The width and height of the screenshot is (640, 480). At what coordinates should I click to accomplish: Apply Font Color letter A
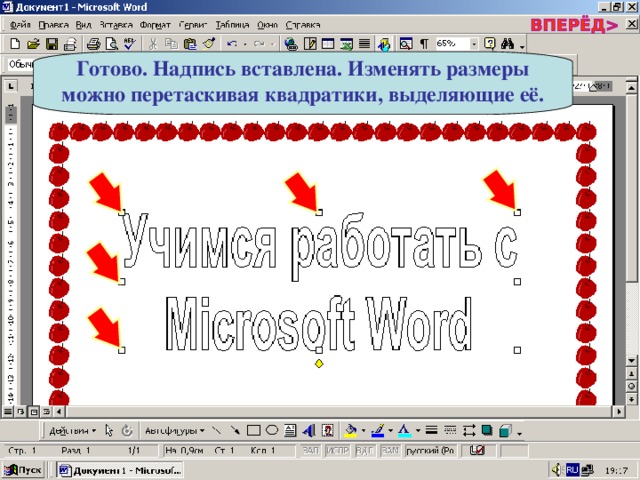click(404, 430)
